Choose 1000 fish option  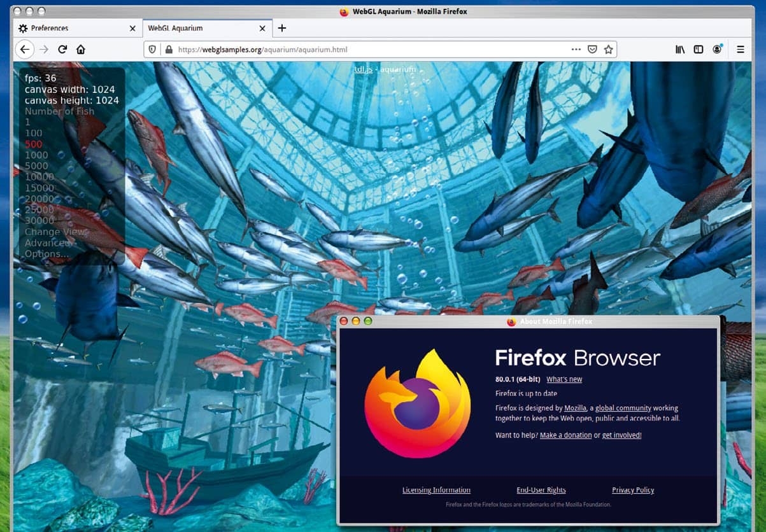36,155
